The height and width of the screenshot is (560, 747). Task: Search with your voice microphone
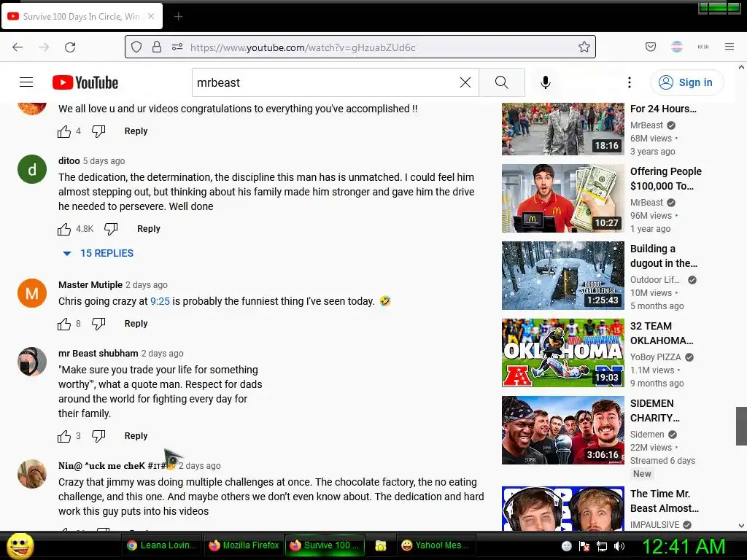point(546,82)
